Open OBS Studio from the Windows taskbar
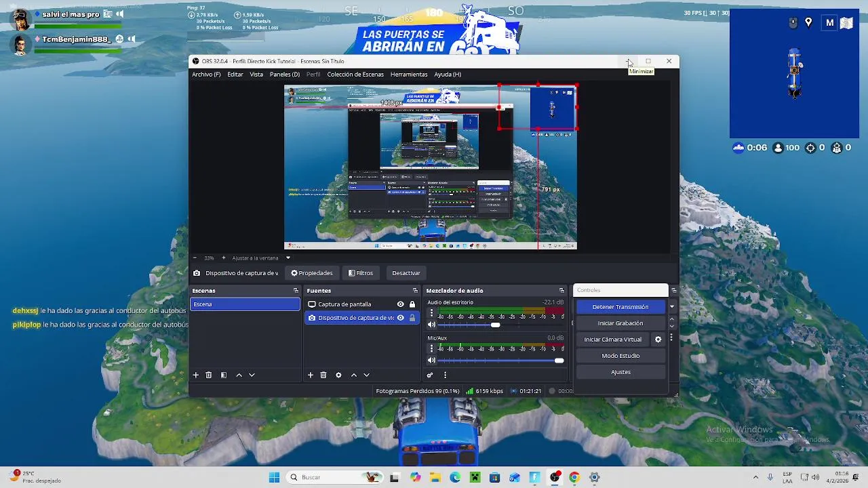The height and width of the screenshot is (488, 868). (x=555, y=477)
